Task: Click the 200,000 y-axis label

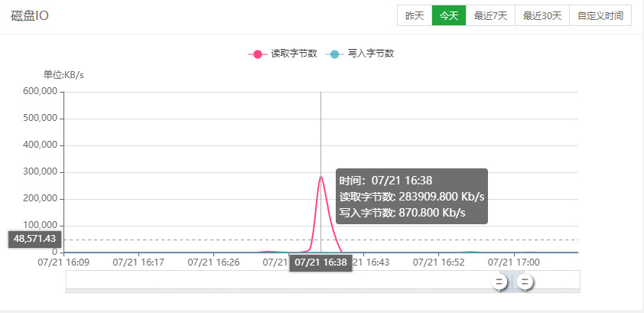Action: [41, 199]
